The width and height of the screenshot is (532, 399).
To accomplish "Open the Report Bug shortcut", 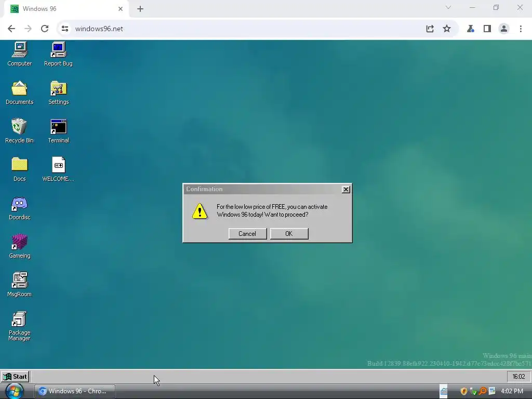I will click(x=58, y=54).
